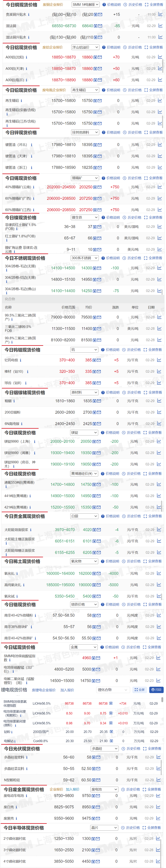
Task: Click info icon beside 再生精铅 first row
Action: [x=21, y=100]
